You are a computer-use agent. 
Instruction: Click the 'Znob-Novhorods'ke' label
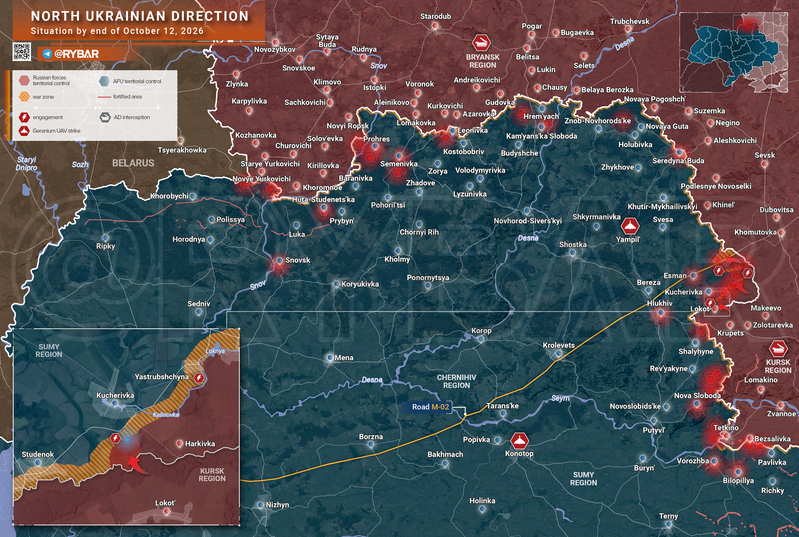coord(598,121)
